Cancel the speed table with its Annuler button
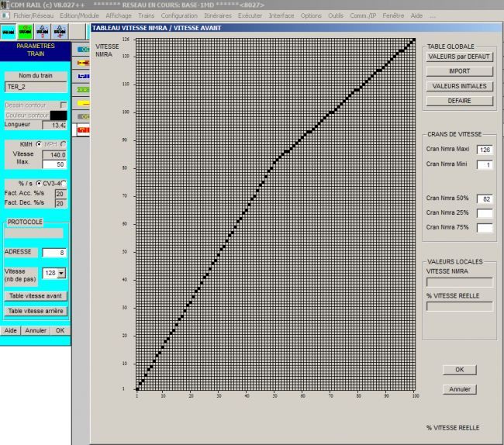Screen dimensions: 504x445 click(x=460, y=389)
